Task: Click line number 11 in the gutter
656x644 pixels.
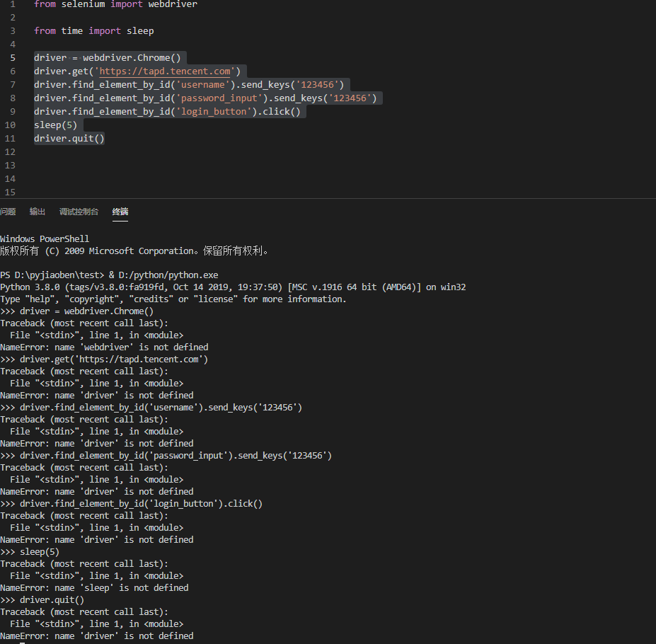Action: pos(10,139)
